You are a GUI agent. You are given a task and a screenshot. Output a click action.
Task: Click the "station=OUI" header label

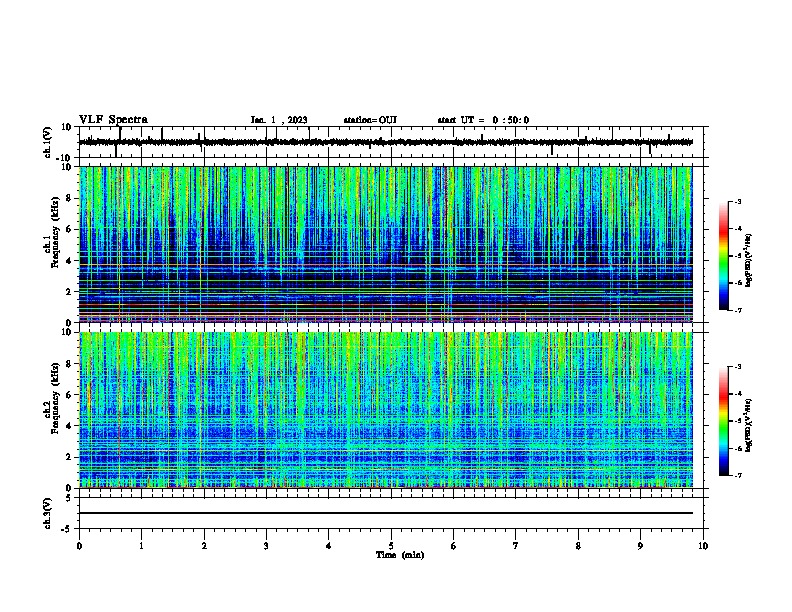point(370,120)
